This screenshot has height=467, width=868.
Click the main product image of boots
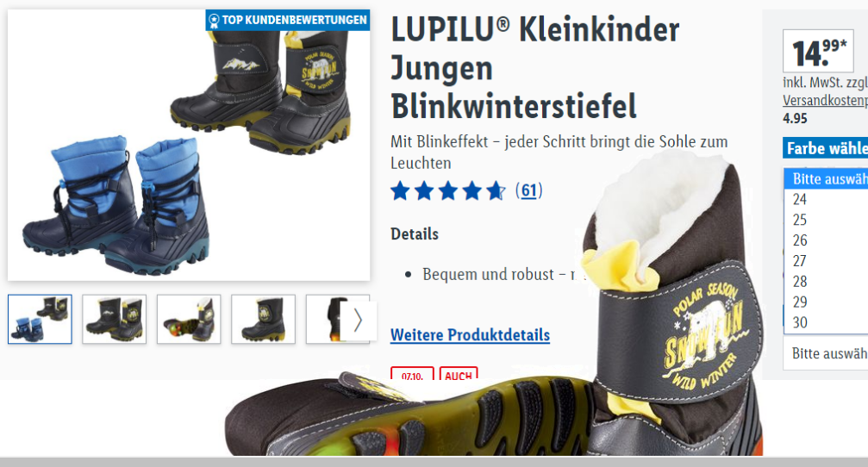tap(189, 145)
